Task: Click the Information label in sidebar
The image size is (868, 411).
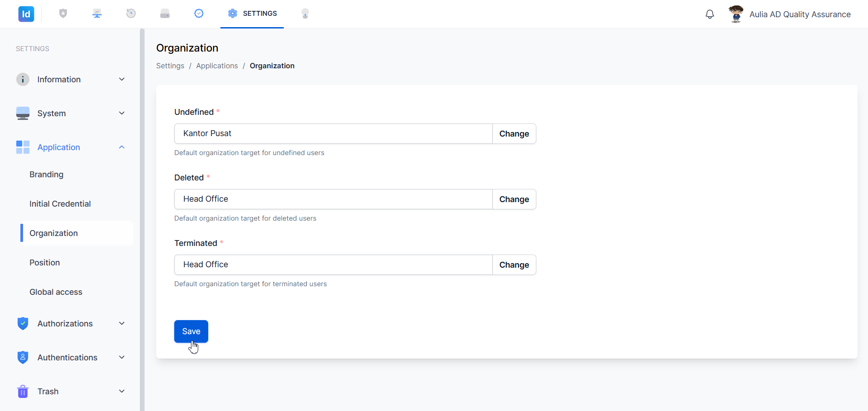Action: (59, 80)
